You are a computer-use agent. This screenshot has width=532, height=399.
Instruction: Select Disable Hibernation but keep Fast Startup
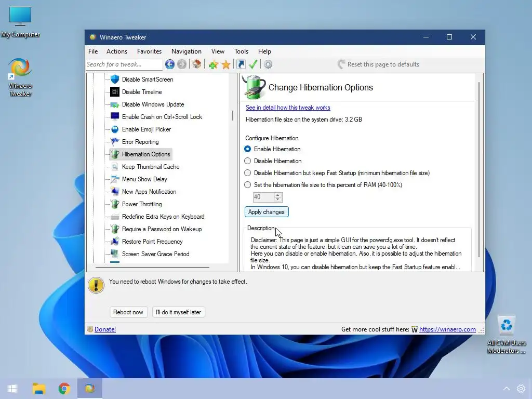(x=248, y=173)
